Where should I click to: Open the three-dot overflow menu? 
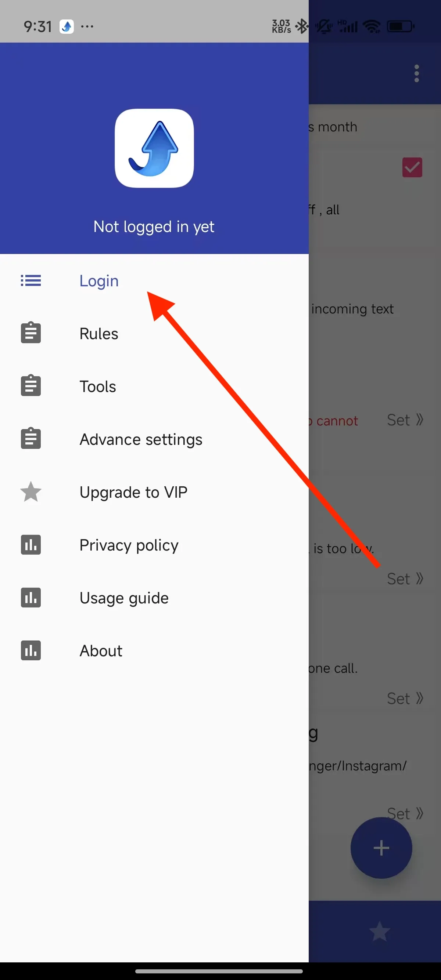click(417, 73)
